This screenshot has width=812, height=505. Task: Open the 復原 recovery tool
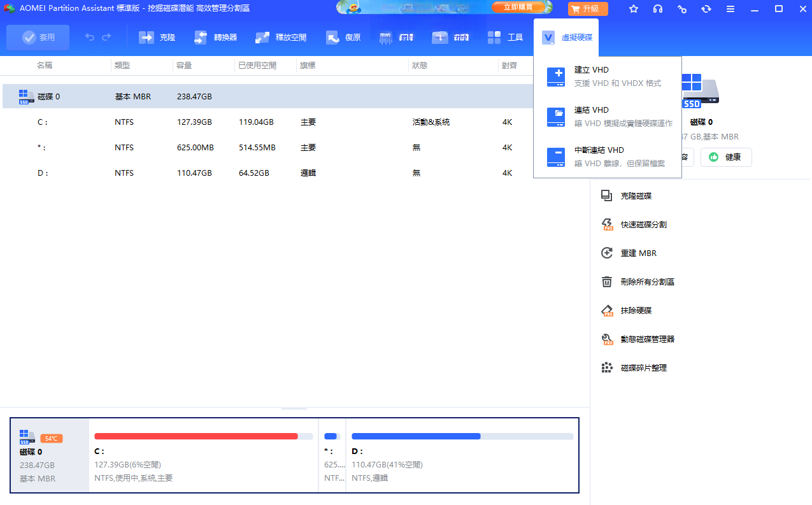point(343,38)
